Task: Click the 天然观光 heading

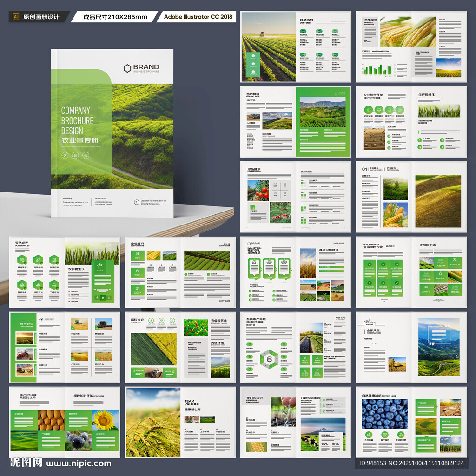Action: pyautogui.click(x=21, y=243)
